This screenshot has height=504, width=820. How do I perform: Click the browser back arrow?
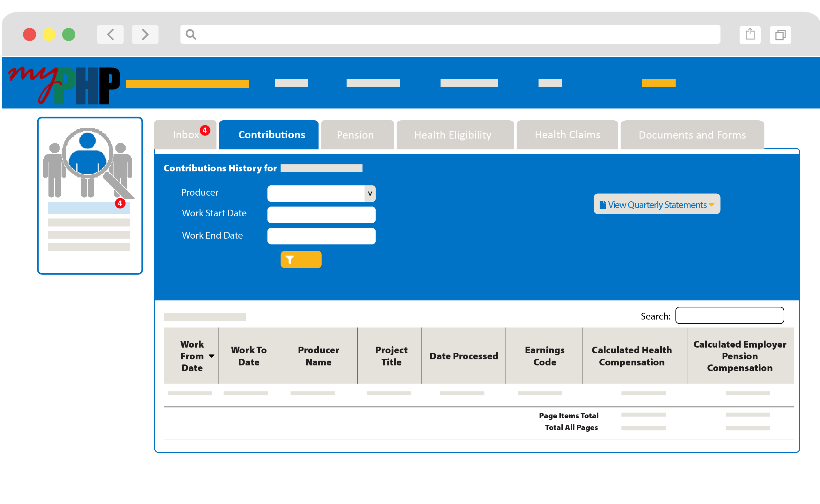click(110, 34)
